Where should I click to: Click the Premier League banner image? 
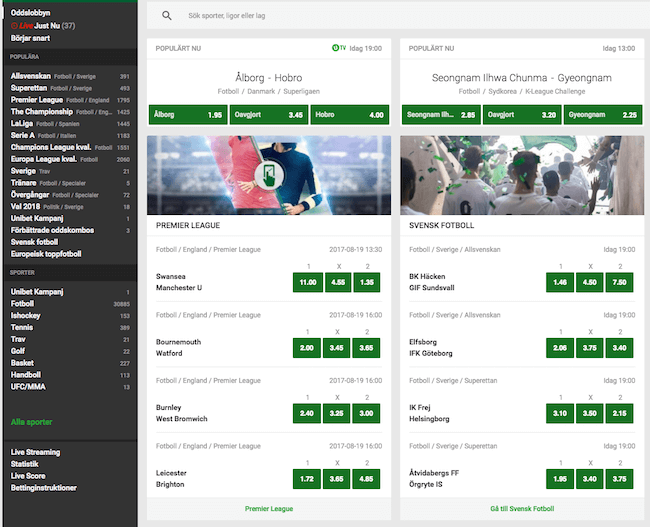tap(269, 175)
